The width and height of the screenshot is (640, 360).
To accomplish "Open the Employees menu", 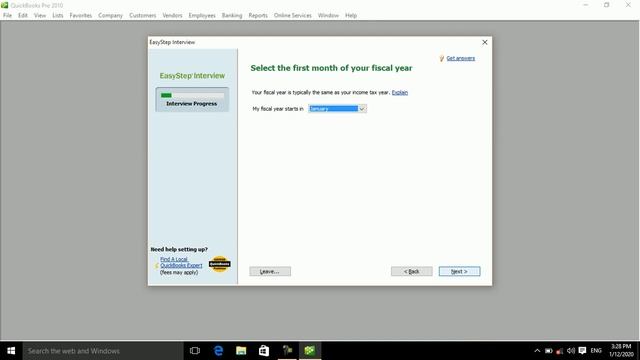I will 202,16.
